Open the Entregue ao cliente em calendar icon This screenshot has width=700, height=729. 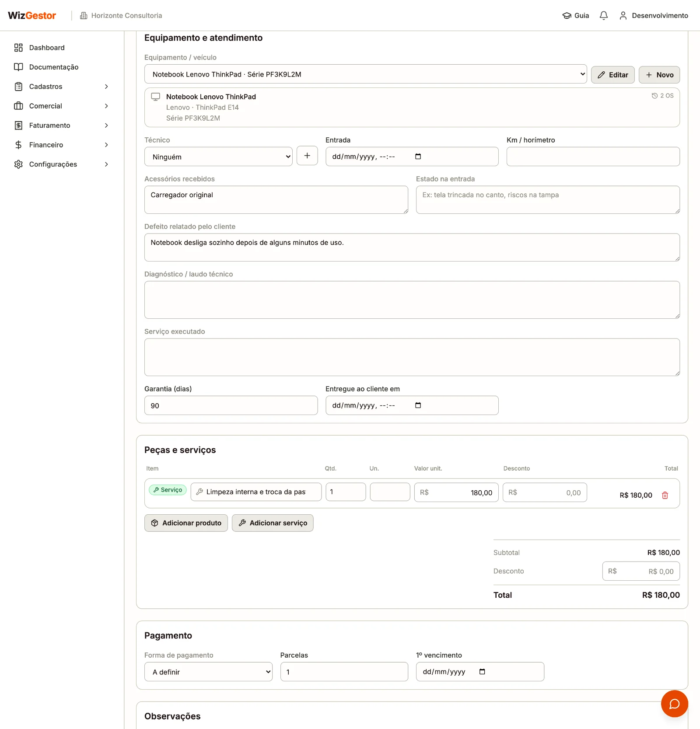coord(418,405)
